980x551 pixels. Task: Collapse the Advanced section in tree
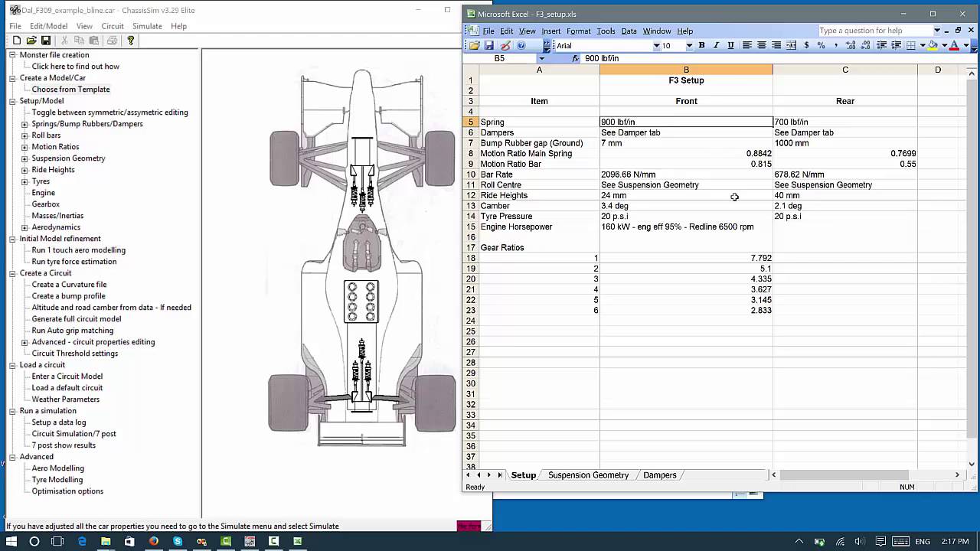12,457
